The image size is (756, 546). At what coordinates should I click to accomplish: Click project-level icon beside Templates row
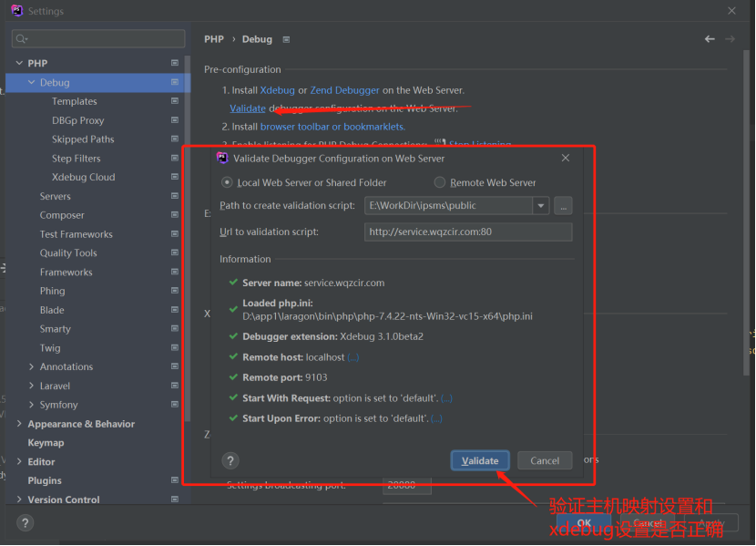coord(175,101)
